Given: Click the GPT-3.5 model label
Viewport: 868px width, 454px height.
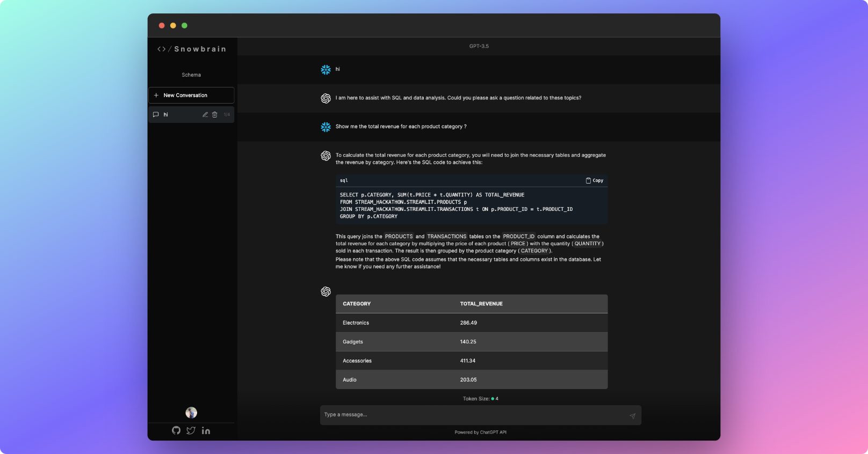Looking at the screenshot, I should tap(479, 46).
